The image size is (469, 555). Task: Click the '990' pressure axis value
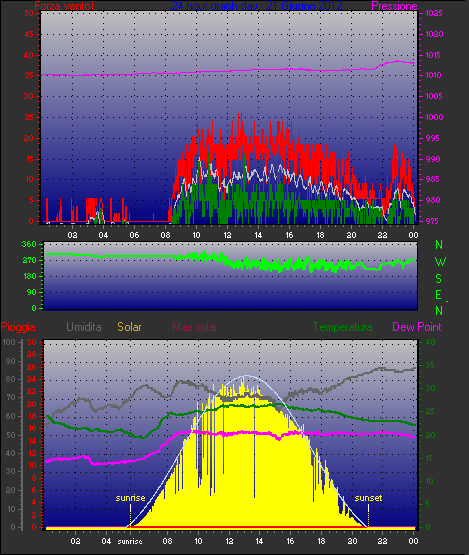point(433,159)
